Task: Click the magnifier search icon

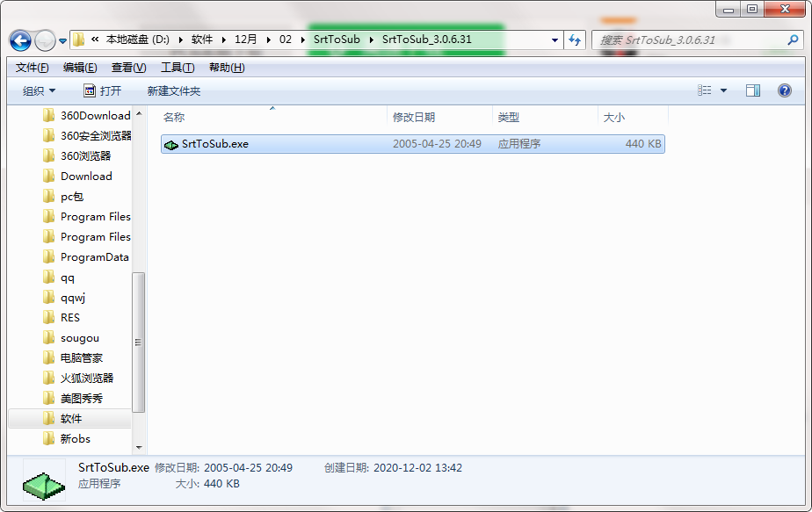Action: (x=793, y=40)
